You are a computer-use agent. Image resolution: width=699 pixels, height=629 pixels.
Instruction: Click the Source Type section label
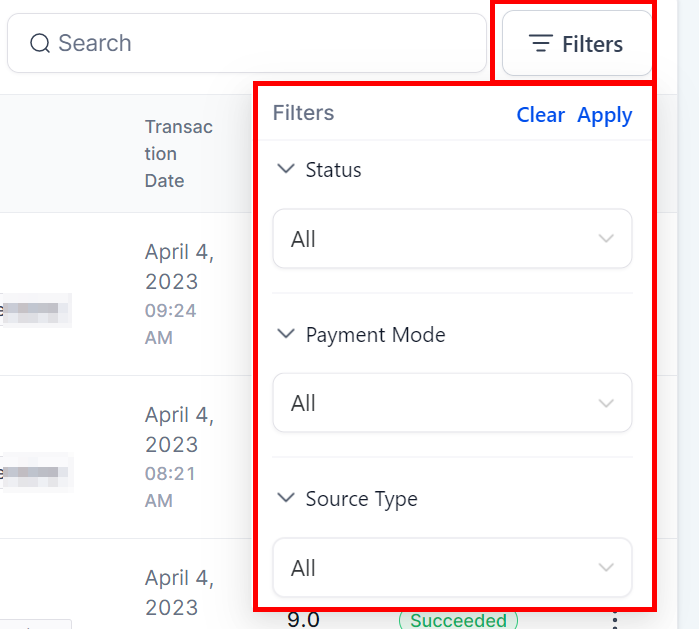tap(361, 499)
